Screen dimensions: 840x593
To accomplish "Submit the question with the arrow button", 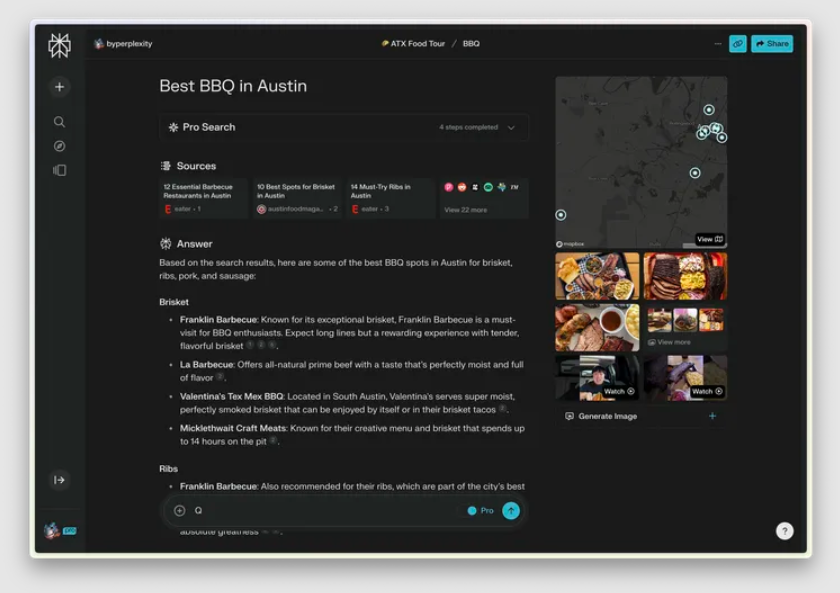I will tap(511, 511).
